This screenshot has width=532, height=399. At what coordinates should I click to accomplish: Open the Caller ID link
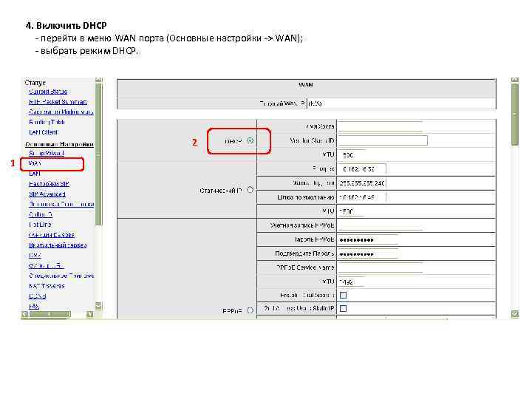pyautogui.click(x=41, y=214)
